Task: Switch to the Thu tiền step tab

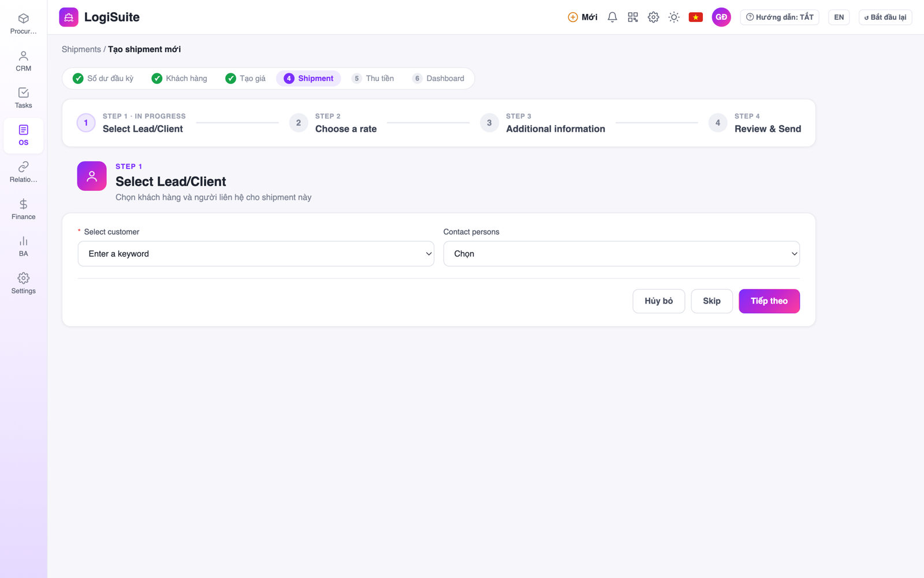Action: pyautogui.click(x=373, y=79)
